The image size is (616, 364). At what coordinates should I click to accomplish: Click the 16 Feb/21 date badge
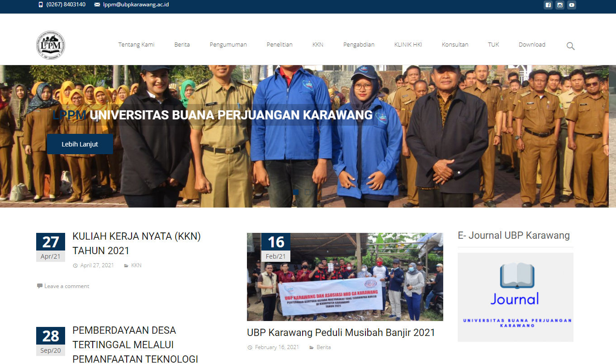point(276,247)
